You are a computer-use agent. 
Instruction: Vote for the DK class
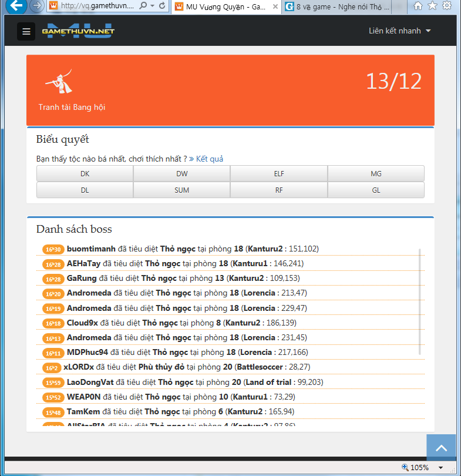pyautogui.click(x=85, y=174)
